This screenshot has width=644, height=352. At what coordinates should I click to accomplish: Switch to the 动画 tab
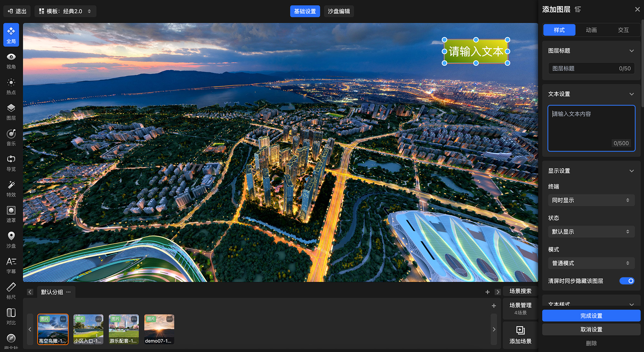pos(591,30)
